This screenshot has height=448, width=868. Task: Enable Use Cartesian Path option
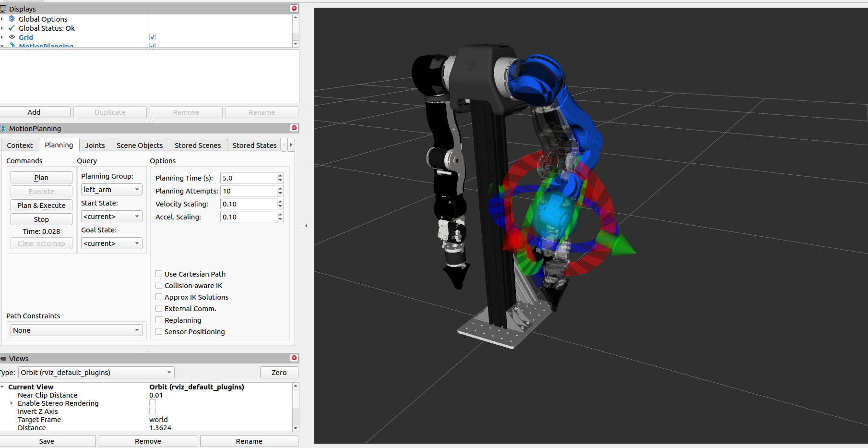[159, 274]
